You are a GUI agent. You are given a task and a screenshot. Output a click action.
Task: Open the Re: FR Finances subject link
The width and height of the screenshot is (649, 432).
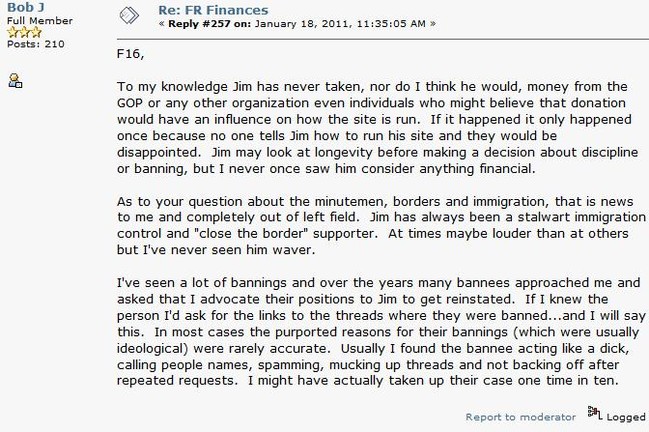coord(213,10)
